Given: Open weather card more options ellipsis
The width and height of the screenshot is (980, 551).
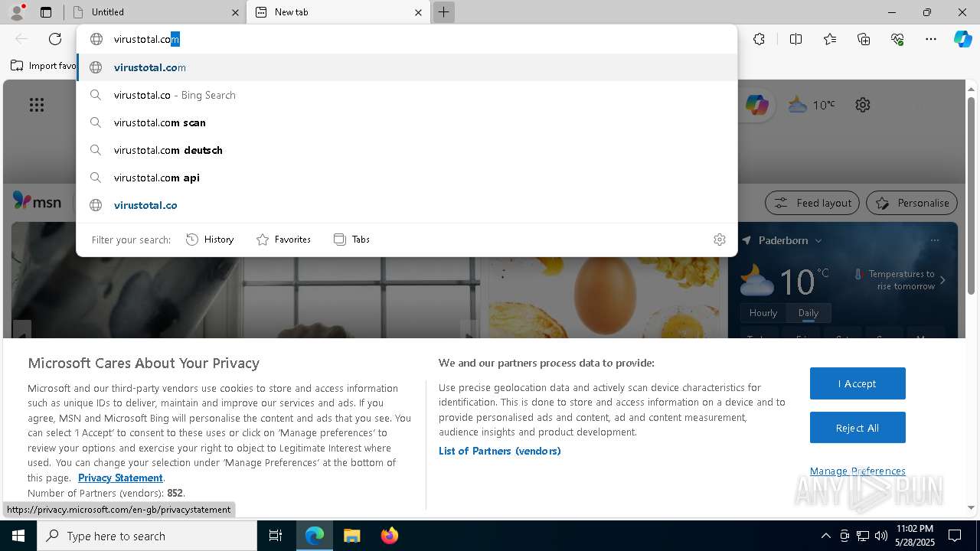Looking at the screenshot, I should 935,240.
